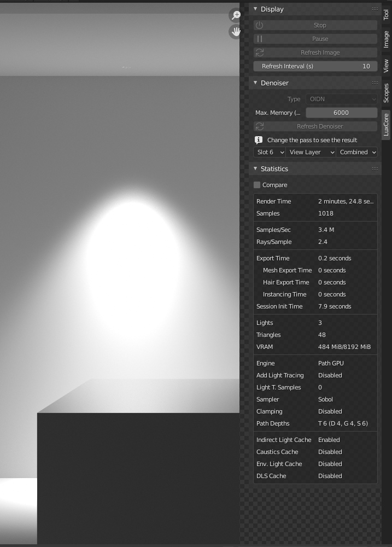This screenshot has width=392, height=547.
Task: Click the Statistics panel drag grip dots
Action: point(375,168)
